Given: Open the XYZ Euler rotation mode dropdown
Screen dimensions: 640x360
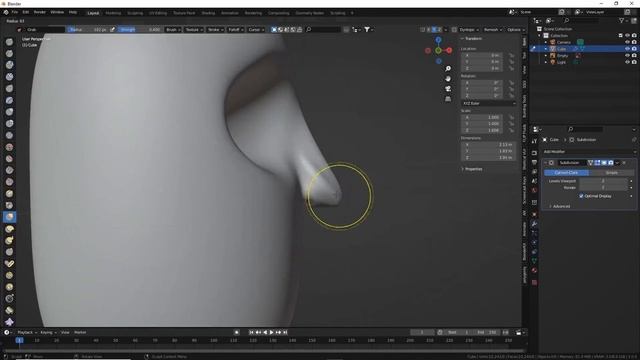Looking at the screenshot, I should coord(488,103).
